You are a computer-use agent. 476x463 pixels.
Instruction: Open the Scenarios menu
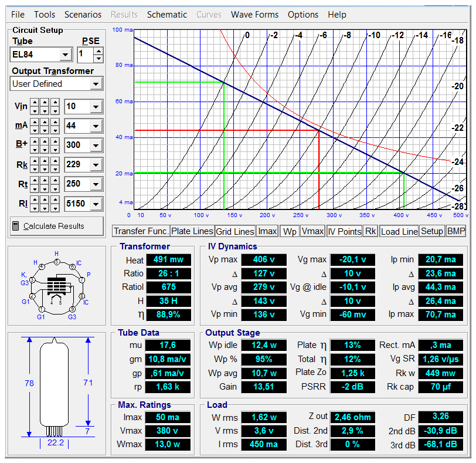click(83, 15)
